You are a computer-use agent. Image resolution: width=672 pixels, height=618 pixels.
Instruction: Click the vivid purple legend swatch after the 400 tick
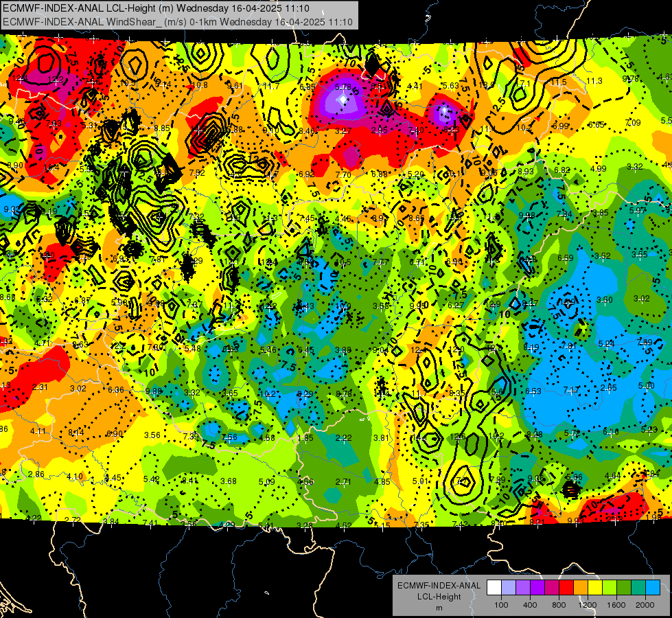[537, 588]
